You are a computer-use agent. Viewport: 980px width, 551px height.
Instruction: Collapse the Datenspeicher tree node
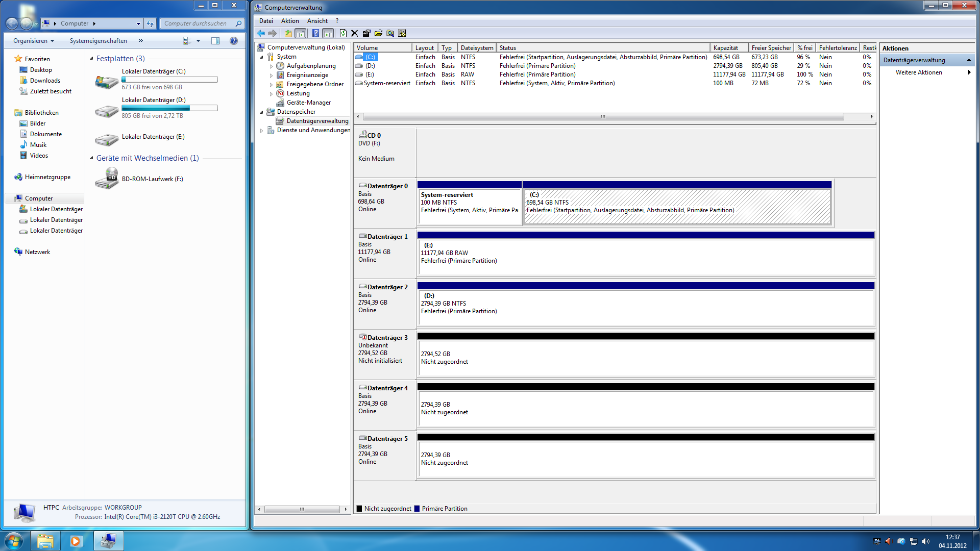pos(262,112)
